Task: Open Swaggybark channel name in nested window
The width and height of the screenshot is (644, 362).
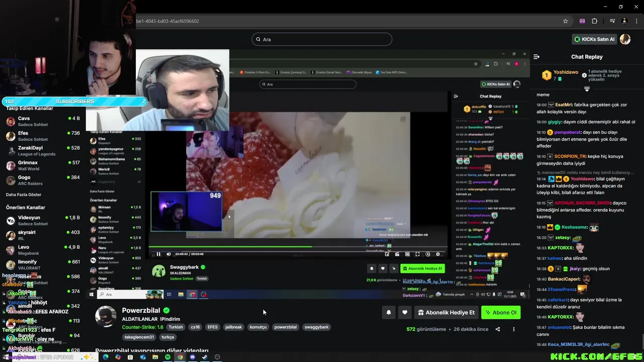Action: [x=185, y=267]
